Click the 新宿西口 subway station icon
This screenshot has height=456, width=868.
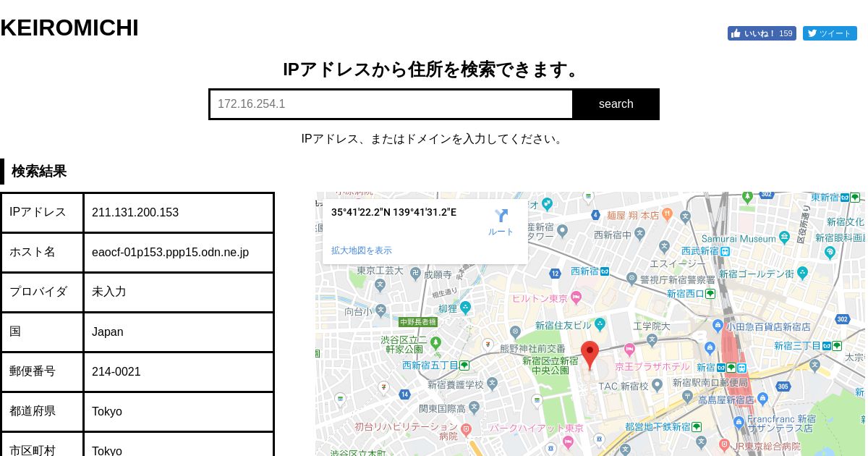pyautogui.click(x=710, y=294)
